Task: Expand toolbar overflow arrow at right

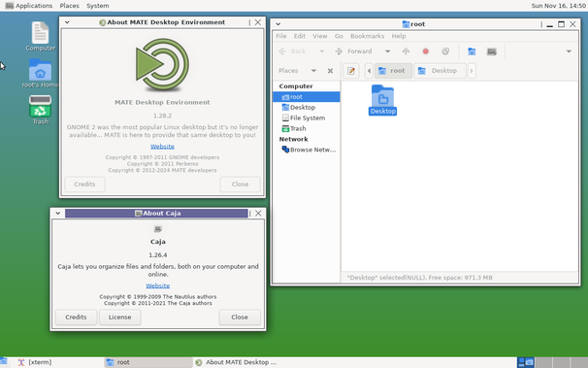Action: pos(569,51)
